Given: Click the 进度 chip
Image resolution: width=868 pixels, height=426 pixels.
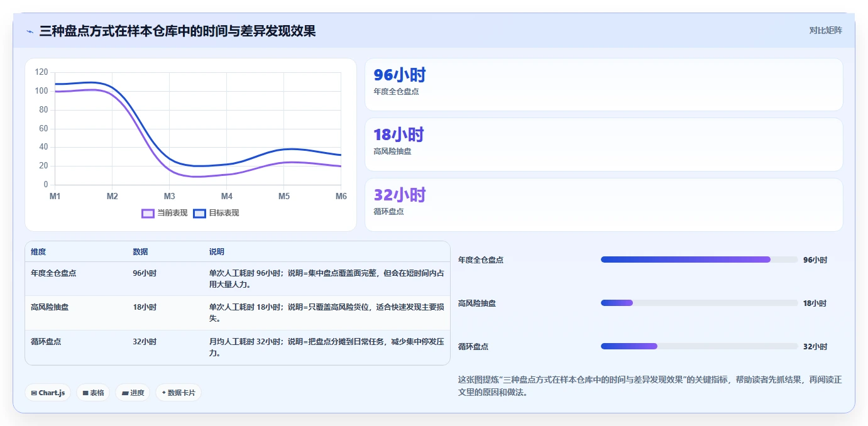Looking at the screenshot, I should 133,393.
